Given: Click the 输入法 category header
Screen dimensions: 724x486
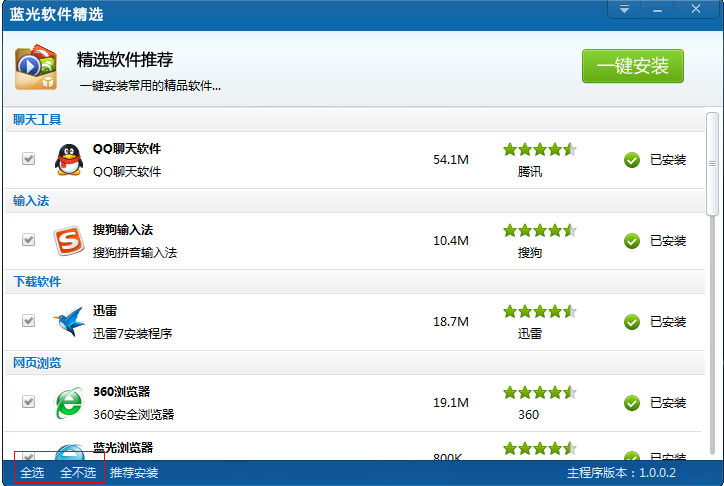Looking at the screenshot, I should pyautogui.click(x=31, y=201).
